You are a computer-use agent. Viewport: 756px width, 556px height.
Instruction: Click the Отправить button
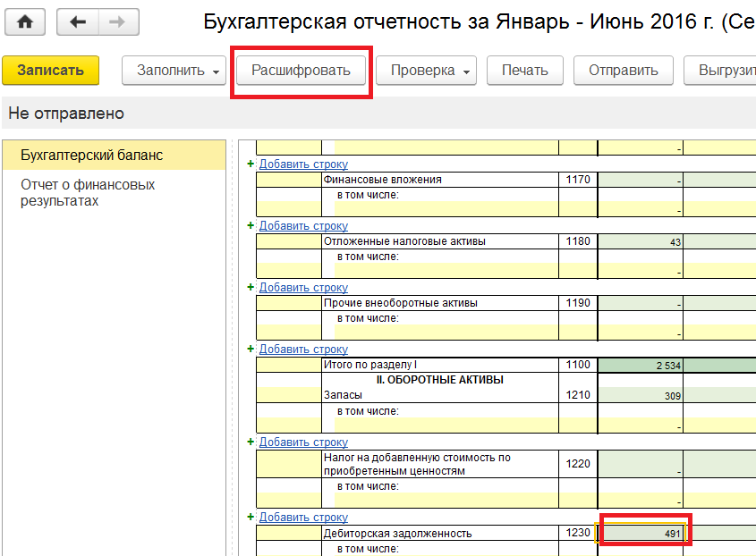624,71
